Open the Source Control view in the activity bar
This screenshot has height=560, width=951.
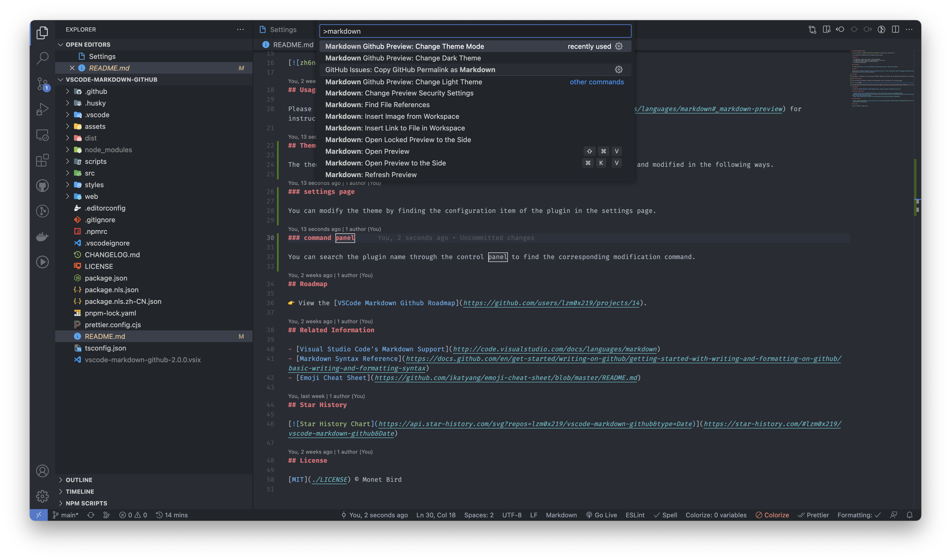point(42,84)
